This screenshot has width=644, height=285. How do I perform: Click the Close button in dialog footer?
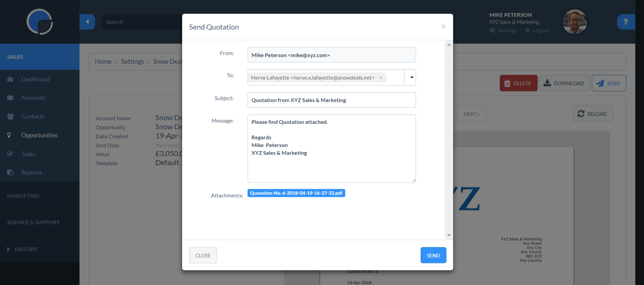pyautogui.click(x=203, y=255)
